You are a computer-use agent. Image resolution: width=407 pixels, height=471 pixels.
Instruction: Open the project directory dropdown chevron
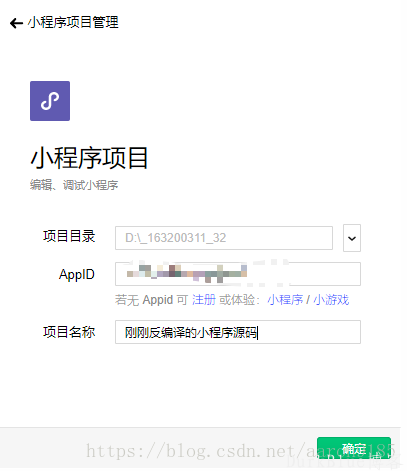coord(352,238)
